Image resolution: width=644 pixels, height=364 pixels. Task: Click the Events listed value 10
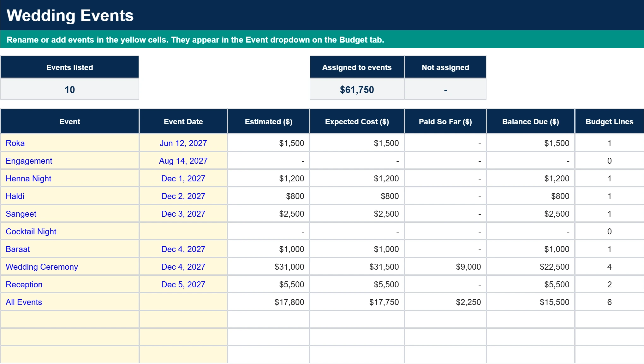click(x=70, y=90)
